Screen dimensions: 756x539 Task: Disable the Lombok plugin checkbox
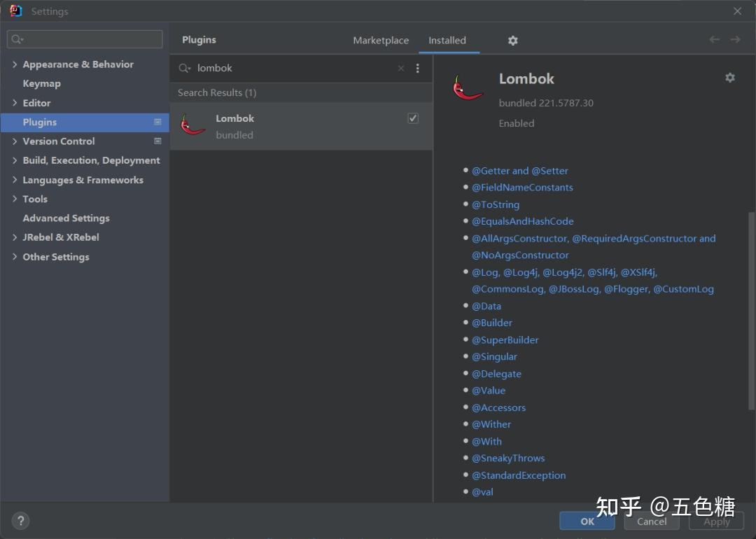tap(413, 118)
